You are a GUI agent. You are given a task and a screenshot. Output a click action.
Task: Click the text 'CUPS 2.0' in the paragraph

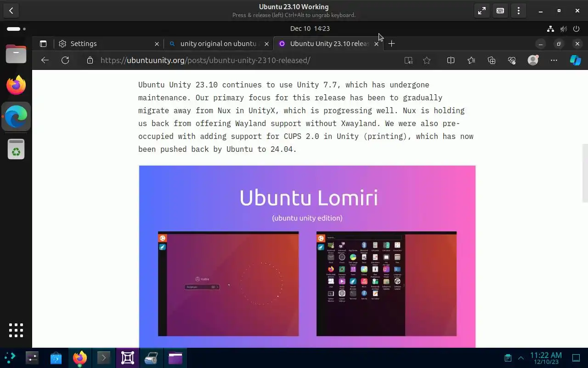301,136
